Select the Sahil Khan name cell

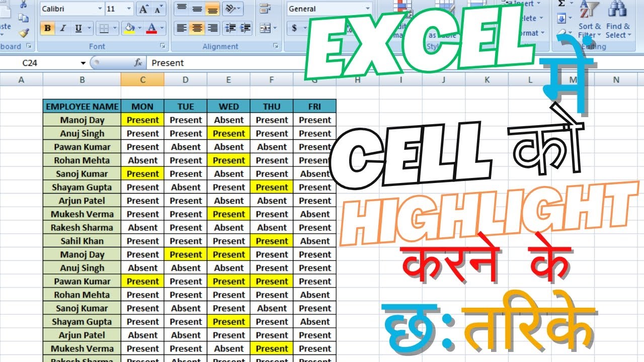(x=82, y=241)
